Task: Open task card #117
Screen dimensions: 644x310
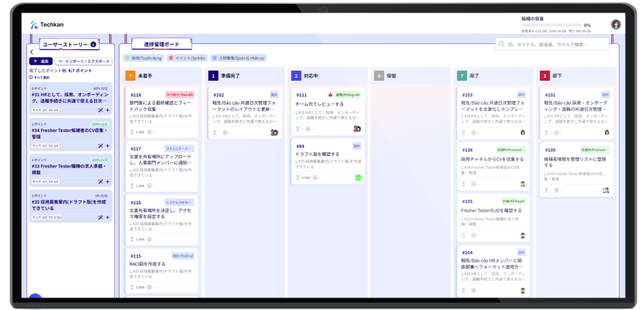Action: (161, 167)
